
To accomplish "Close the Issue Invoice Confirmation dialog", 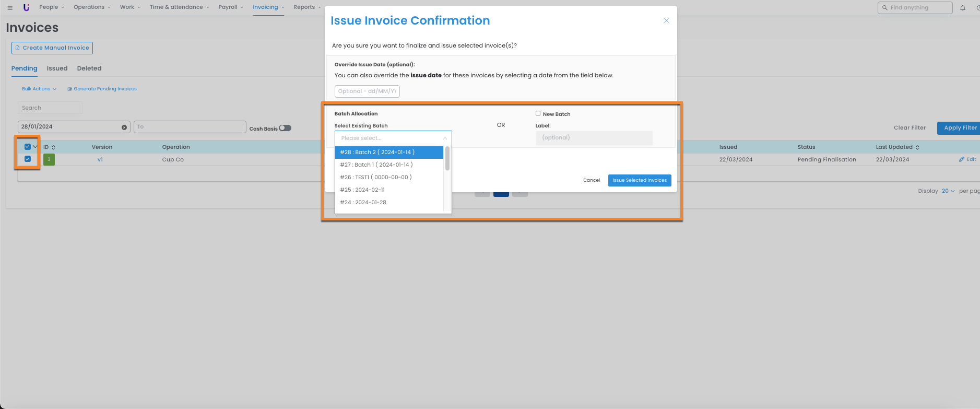I will click(666, 21).
